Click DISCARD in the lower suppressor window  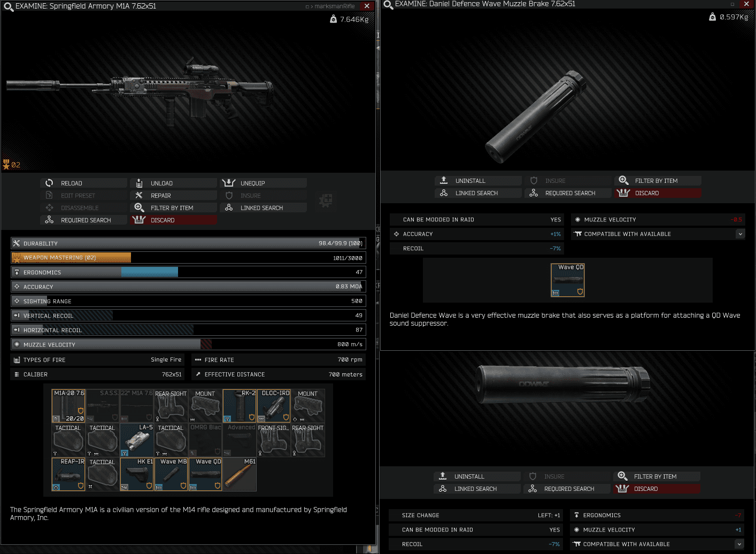point(657,489)
